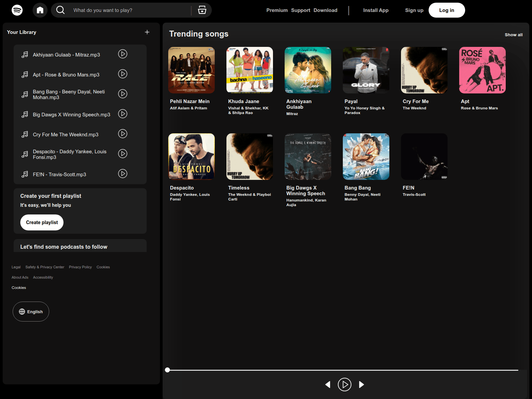Click music note icon beside Cry For Me

pos(25,134)
